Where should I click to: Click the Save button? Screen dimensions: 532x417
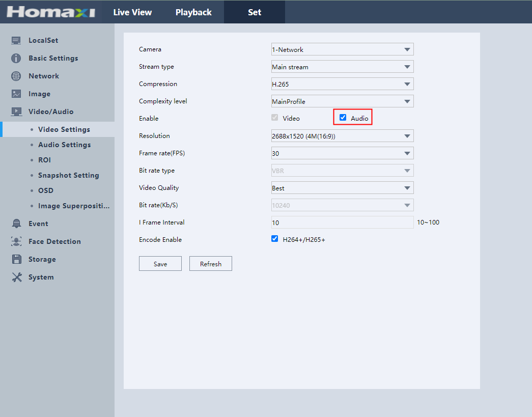pos(160,264)
